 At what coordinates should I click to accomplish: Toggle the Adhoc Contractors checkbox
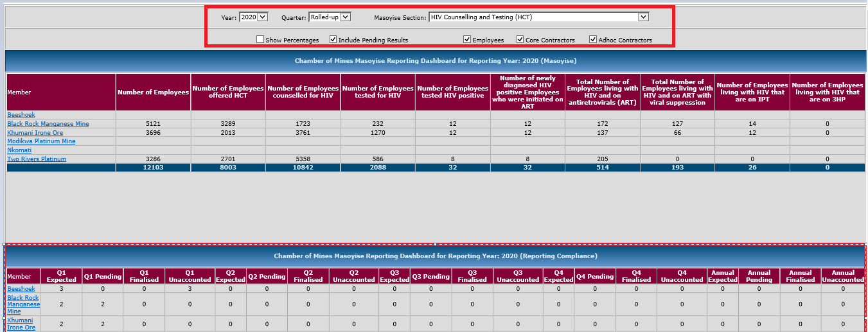(x=593, y=39)
